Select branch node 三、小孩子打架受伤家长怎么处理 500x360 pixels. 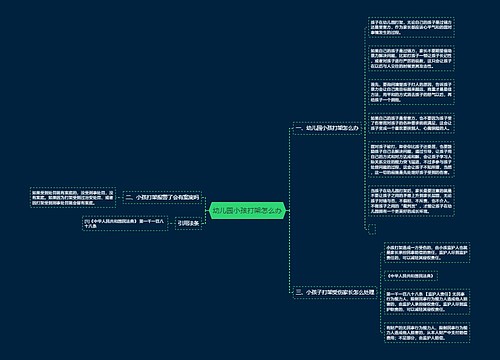pos(335,292)
